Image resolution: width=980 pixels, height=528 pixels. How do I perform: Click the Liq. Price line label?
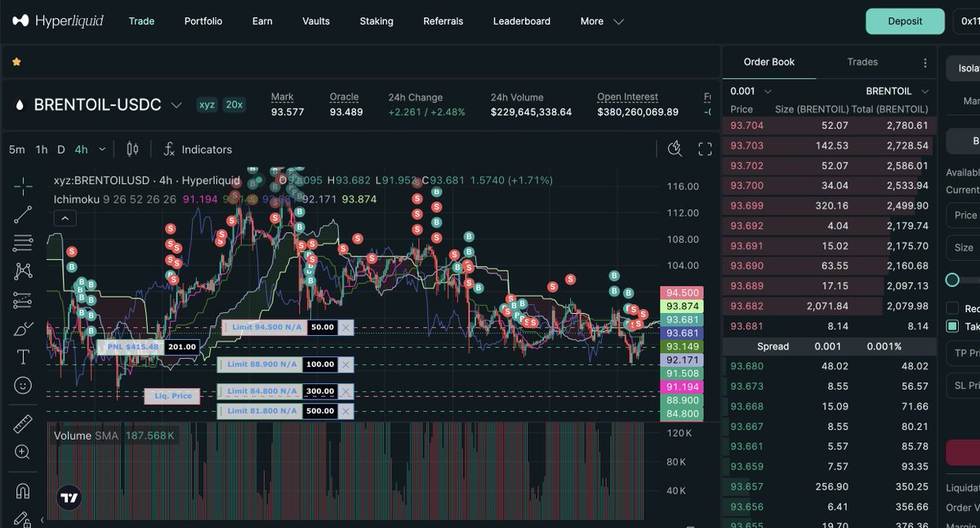tap(171, 396)
